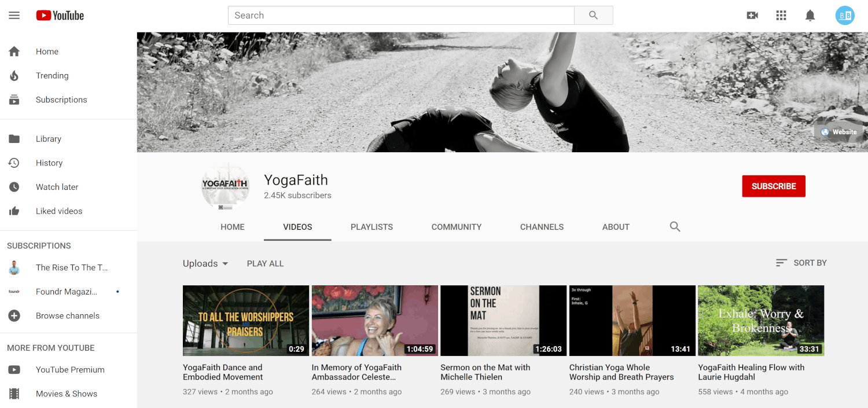The image size is (868, 408).
Task: Click the Trending flame icon
Action: [14, 76]
